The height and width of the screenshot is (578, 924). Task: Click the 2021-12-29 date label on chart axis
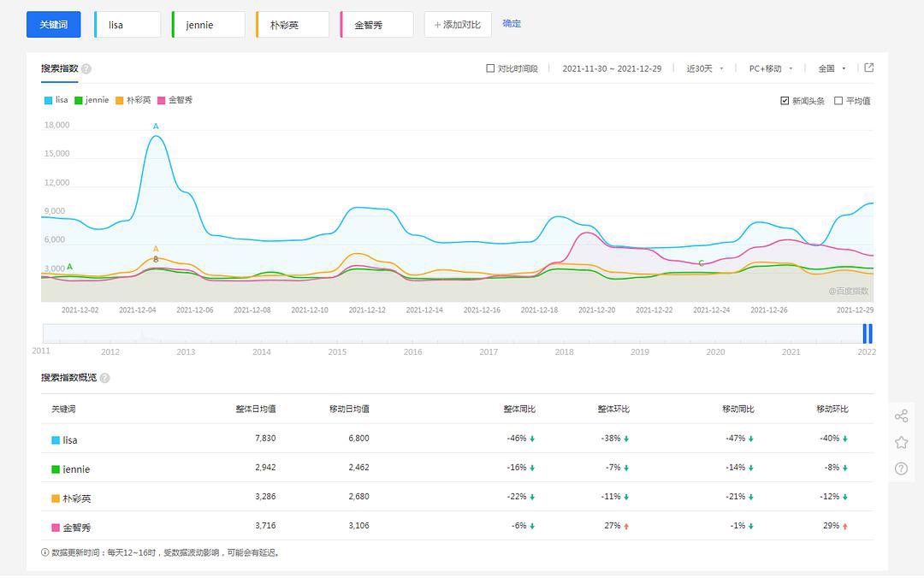[x=855, y=310]
